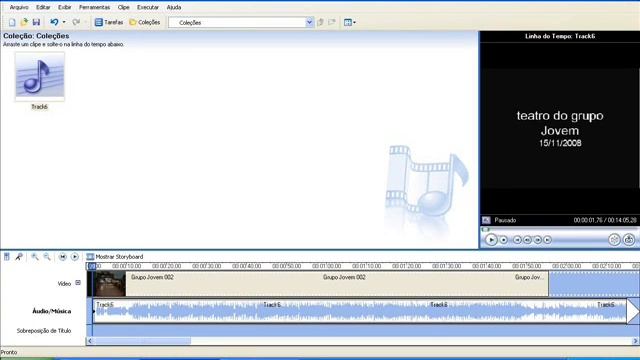Click the Pronto status bar text
This screenshot has height=360, width=640.
pos(9,352)
